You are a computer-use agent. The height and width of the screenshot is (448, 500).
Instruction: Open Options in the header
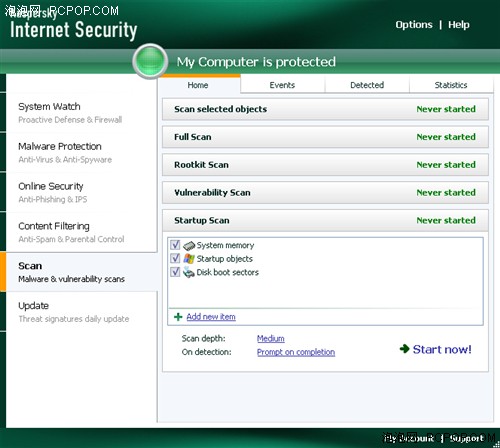pos(414,25)
